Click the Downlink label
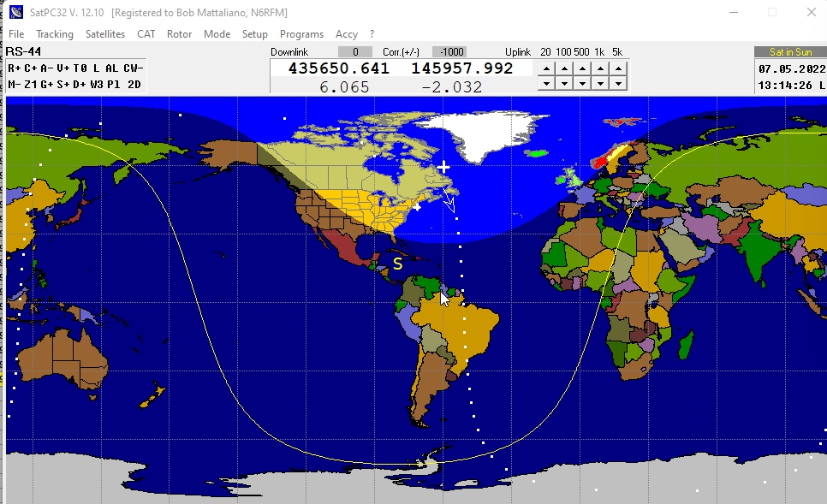 [289, 51]
